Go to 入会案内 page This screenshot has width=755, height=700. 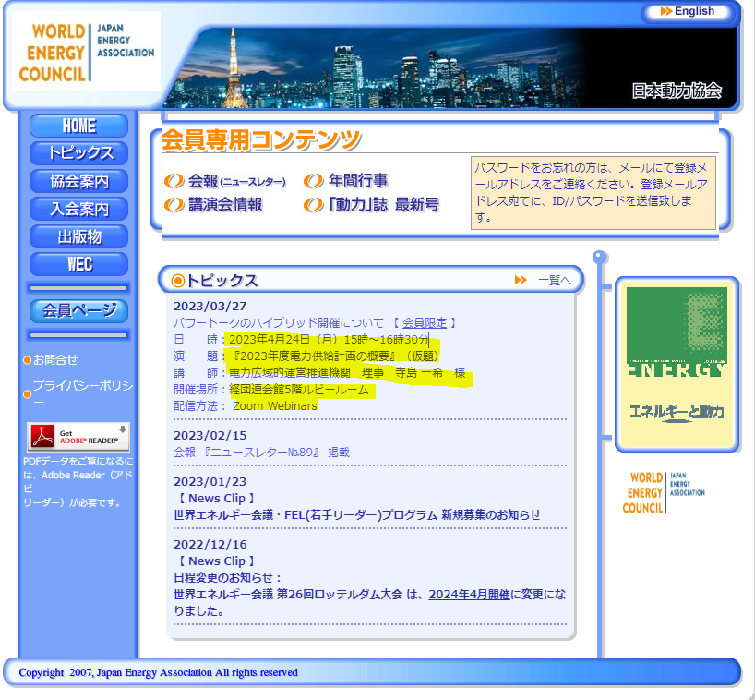pyautogui.click(x=79, y=209)
